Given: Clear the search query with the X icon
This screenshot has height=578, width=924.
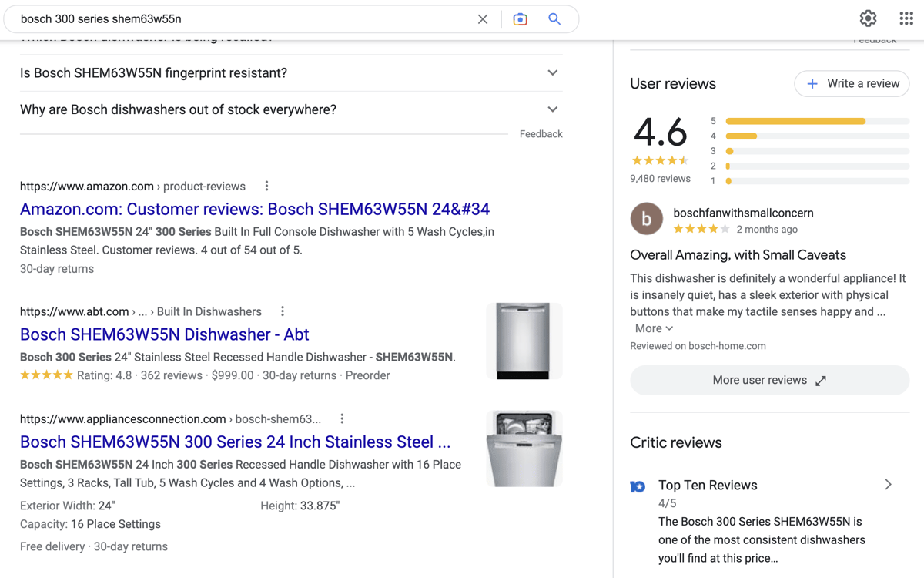Looking at the screenshot, I should click(483, 18).
